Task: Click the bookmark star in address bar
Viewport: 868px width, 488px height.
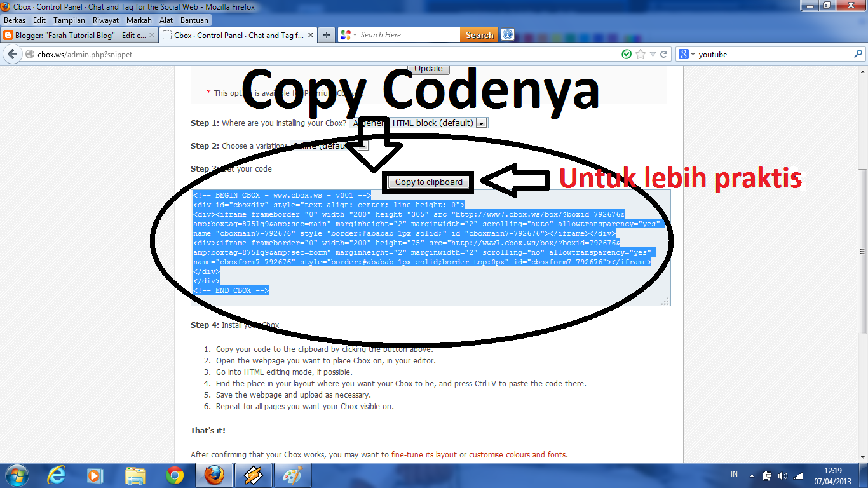Action: (x=640, y=55)
